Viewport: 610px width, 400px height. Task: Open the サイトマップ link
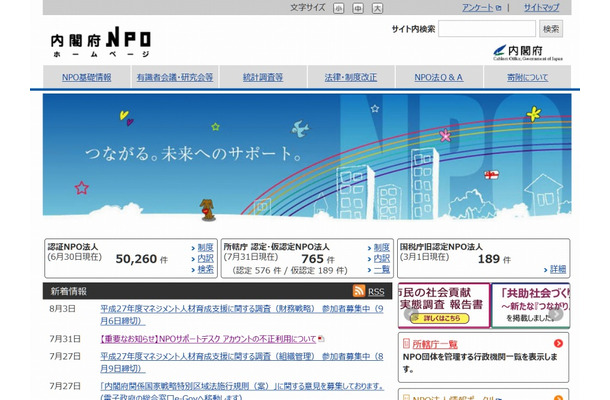pos(541,8)
